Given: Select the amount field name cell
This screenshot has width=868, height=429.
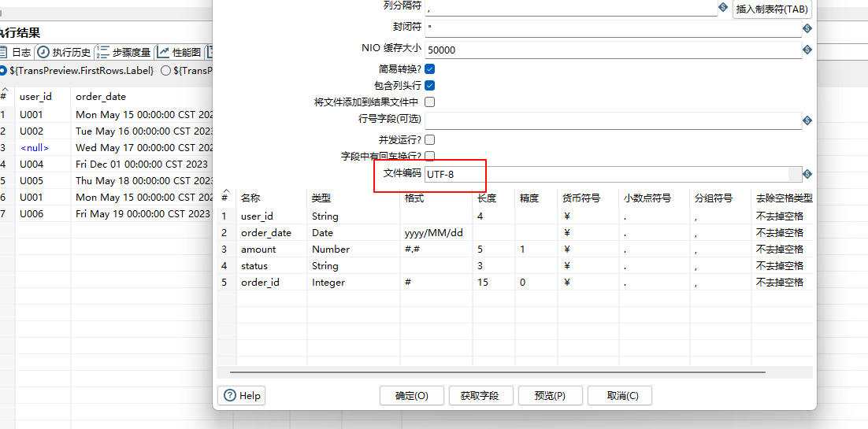Looking at the screenshot, I should click(271, 249).
